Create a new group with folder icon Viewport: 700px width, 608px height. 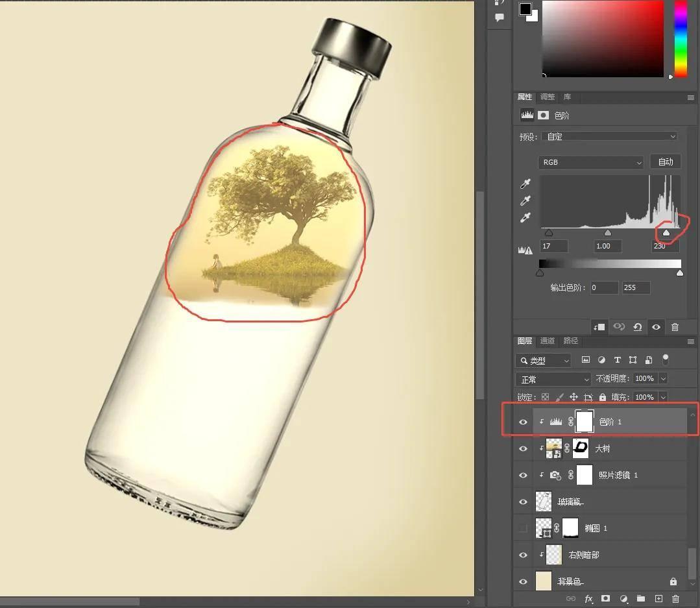coord(640,598)
